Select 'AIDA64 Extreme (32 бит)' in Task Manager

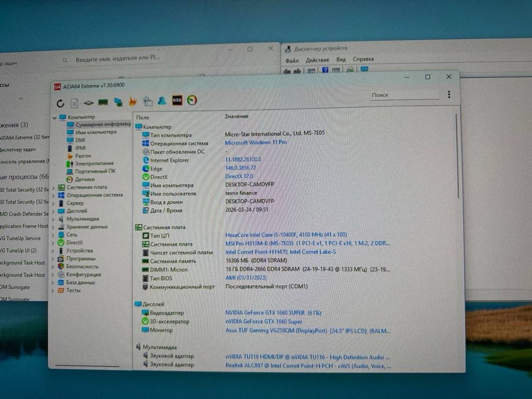pos(25,137)
